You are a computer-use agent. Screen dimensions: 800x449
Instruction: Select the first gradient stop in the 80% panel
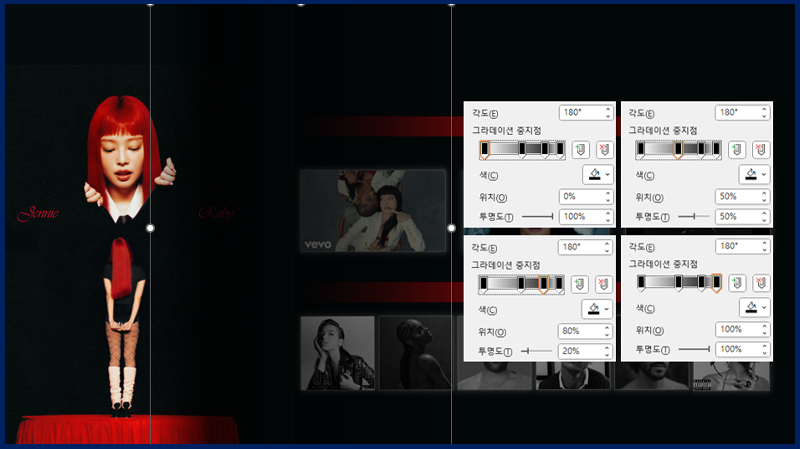[484, 285]
